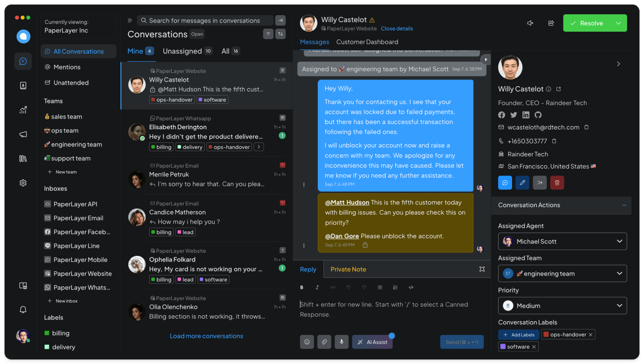Collapse the Conversation Actions section
This screenshot has width=644, height=364.
(624, 205)
